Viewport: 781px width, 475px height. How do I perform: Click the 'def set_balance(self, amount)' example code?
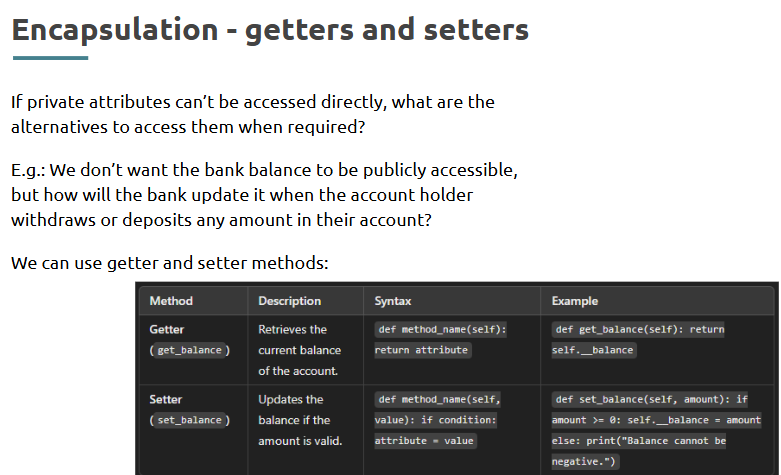click(x=656, y=430)
